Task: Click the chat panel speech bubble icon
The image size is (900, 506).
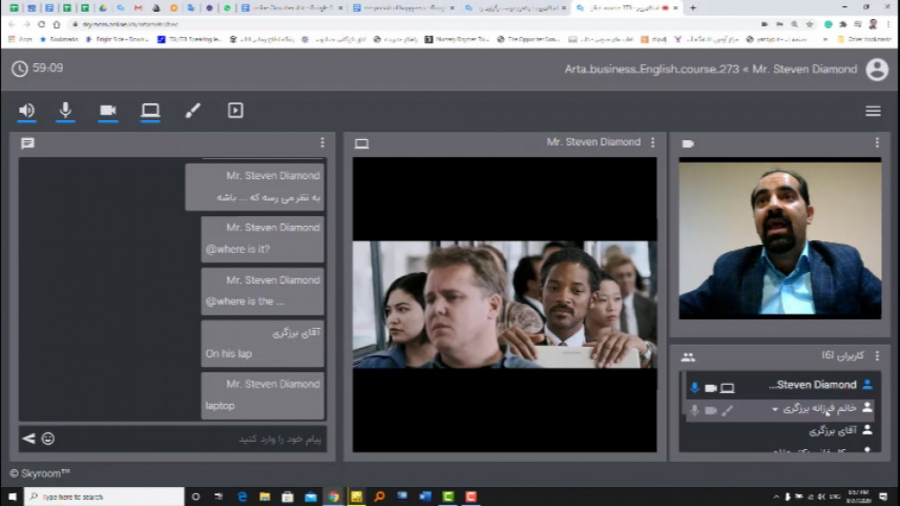Action: (x=28, y=143)
